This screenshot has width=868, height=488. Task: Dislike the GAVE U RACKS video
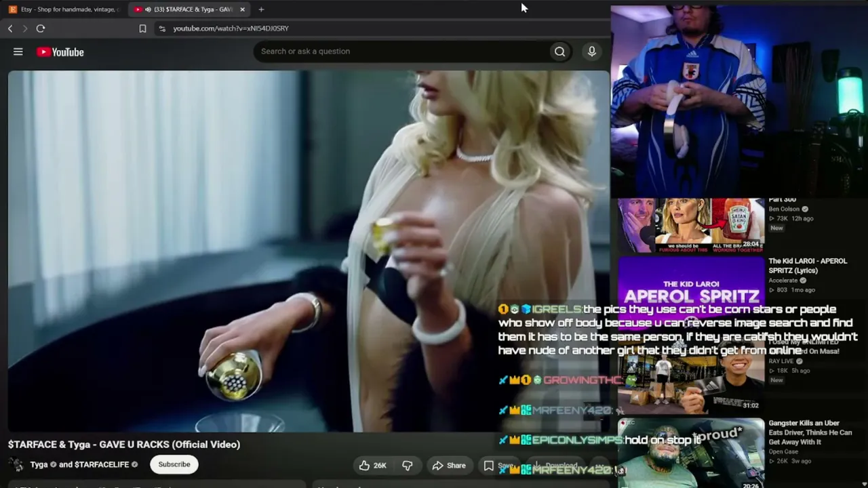[x=408, y=465]
